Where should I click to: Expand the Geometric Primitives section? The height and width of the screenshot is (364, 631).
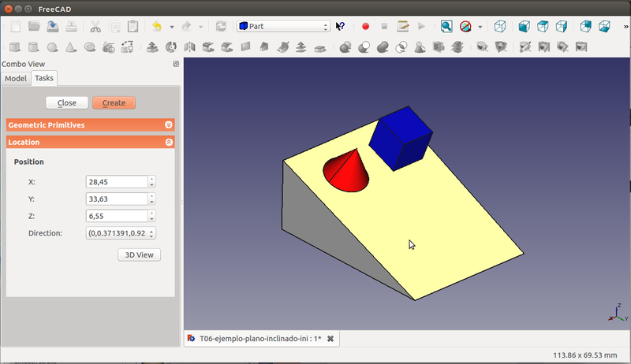point(168,124)
